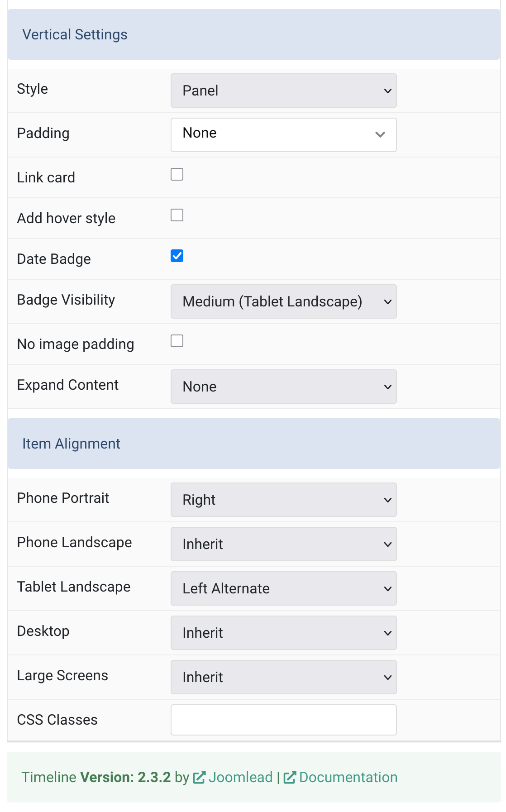506x812 pixels.
Task: Open the Style dropdown showing Panel
Action: 284,91
